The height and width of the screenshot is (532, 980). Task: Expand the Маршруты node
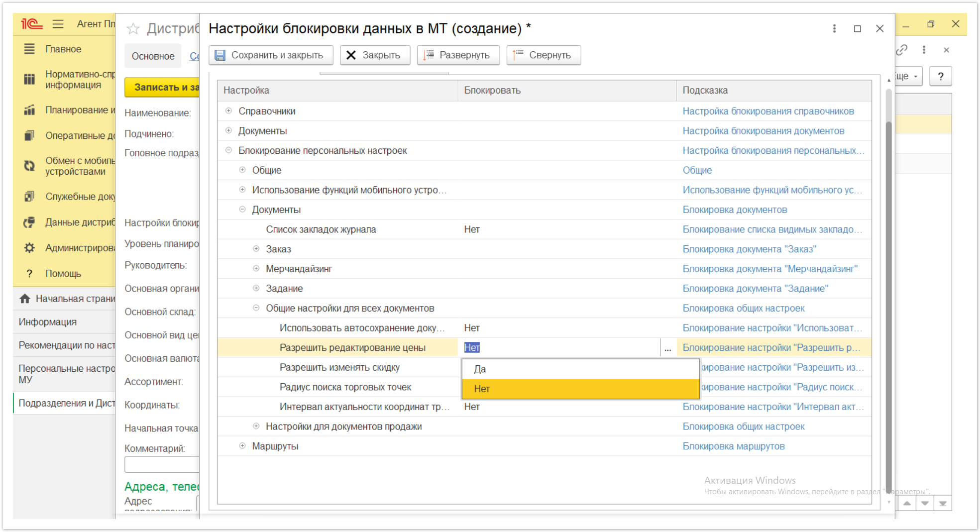click(242, 446)
